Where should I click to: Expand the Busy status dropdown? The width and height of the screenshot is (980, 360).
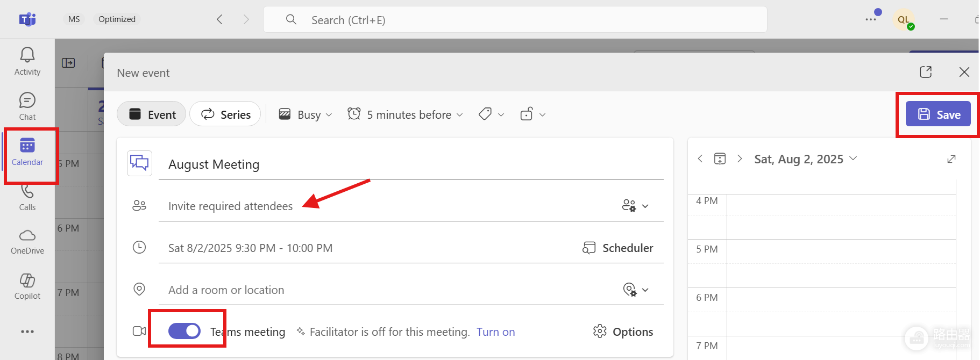pos(306,114)
